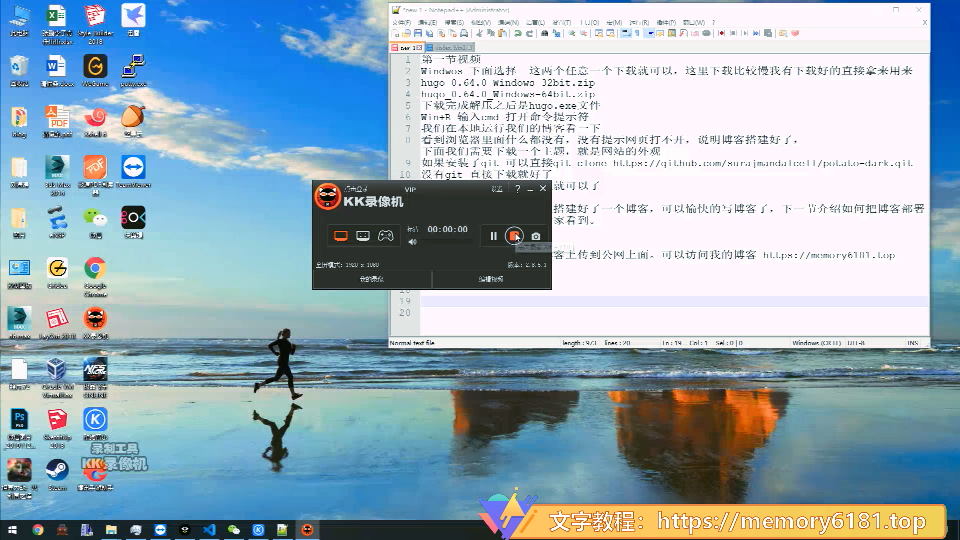This screenshot has height=540, width=960.
Task: Open the KK recorder help (question mark)
Action: [517, 189]
